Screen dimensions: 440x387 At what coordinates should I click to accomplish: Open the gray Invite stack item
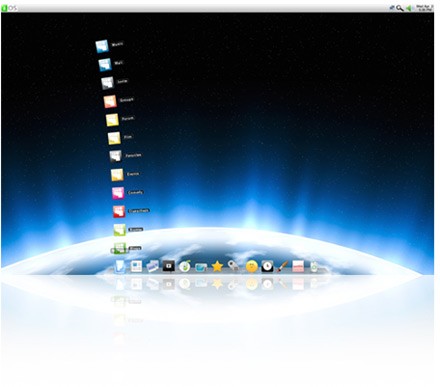108,83
